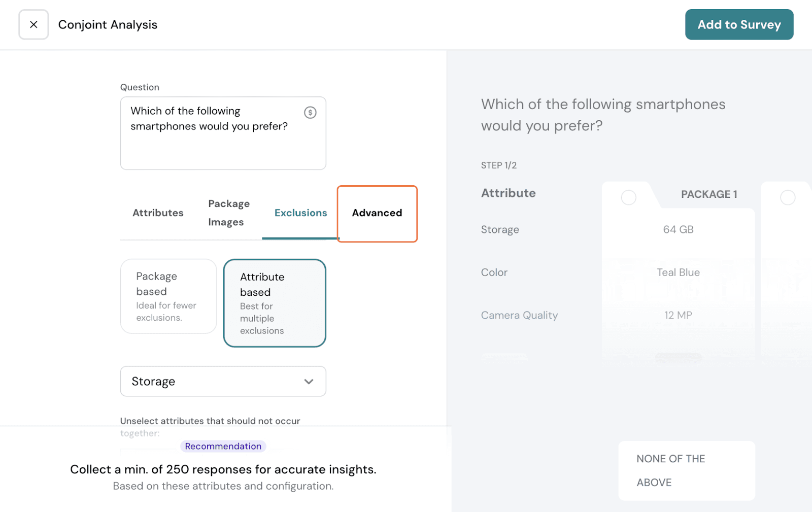Click the Teal Blue color value
Image resolution: width=812 pixels, height=512 pixels.
[x=678, y=272]
